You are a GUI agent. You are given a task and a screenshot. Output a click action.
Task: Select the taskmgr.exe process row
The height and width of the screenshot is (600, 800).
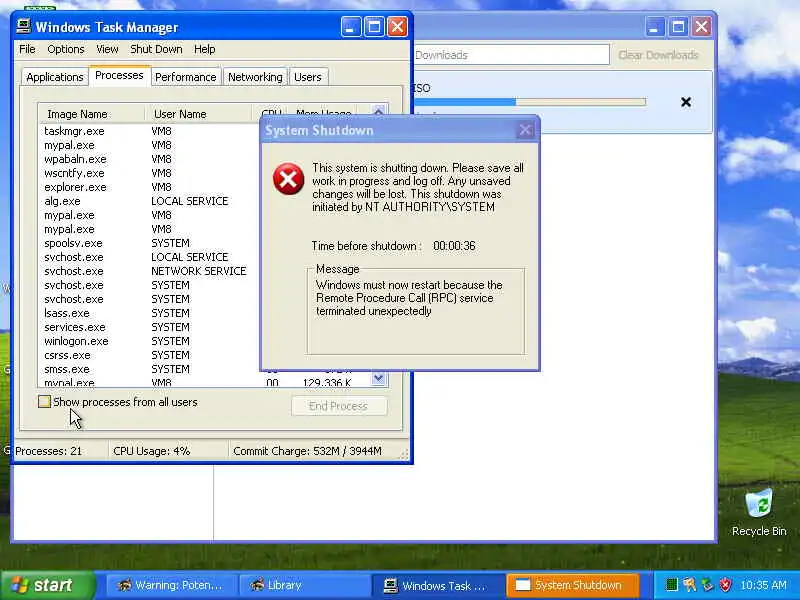[x=148, y=131]
